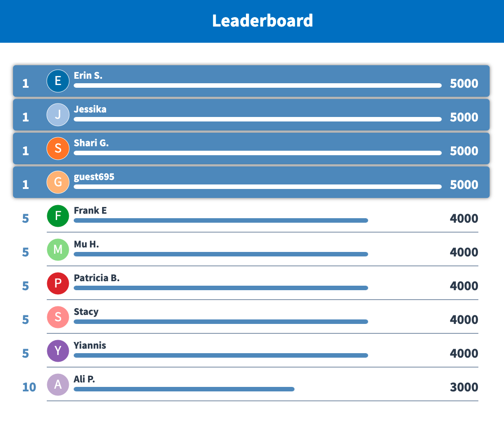The image size is (504, 422).
Task: Click Patricia B.'s red avatar
Action: tap(58, 283)
